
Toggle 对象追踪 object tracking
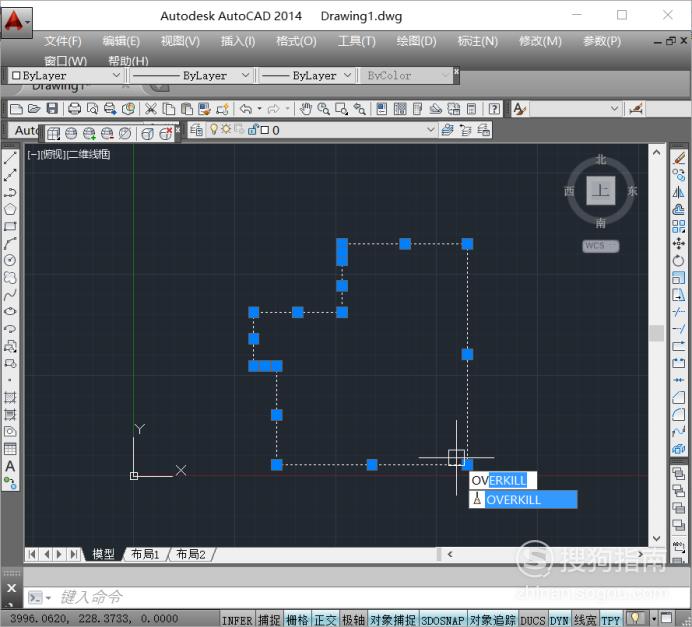[x=493, y=620]
